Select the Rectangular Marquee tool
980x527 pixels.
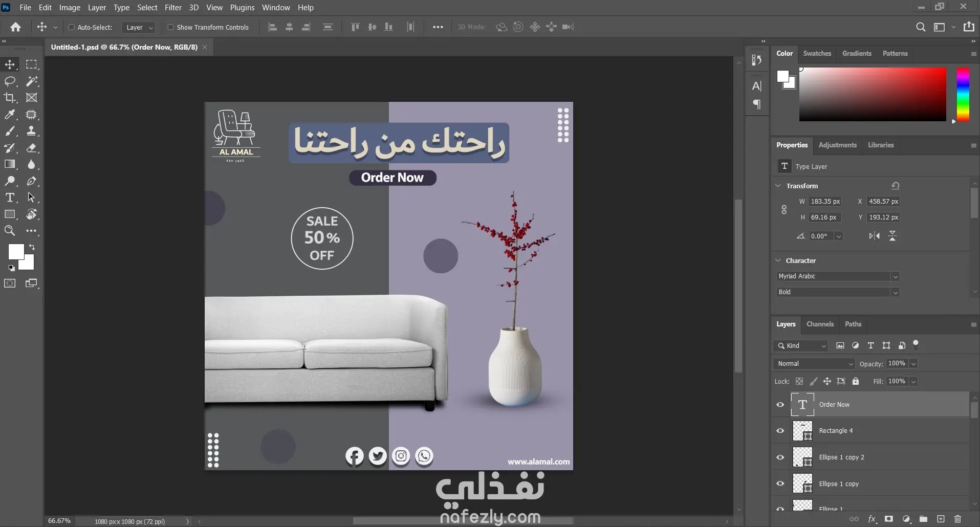coord(32,64)
